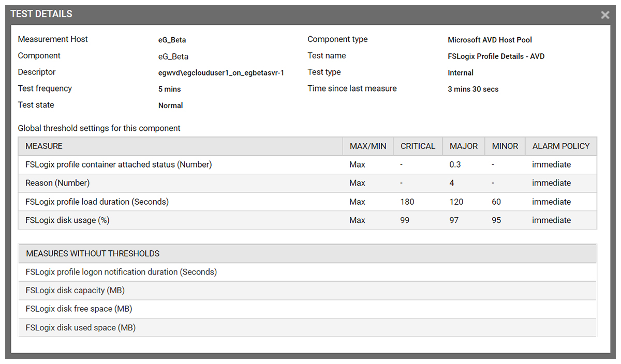Click disk usage minor value 95
This screenshot has height=364, width=621.
[x=496, y=220]
